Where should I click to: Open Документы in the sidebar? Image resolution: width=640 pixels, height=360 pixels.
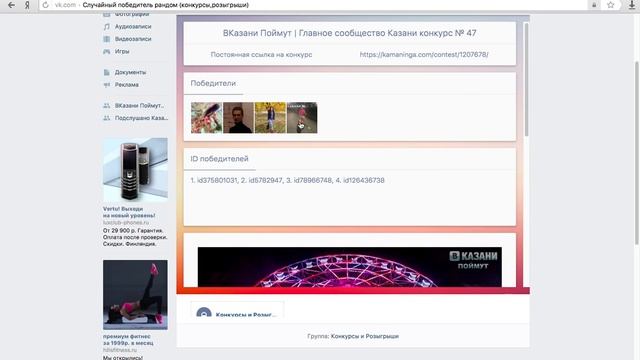point(130,72)
